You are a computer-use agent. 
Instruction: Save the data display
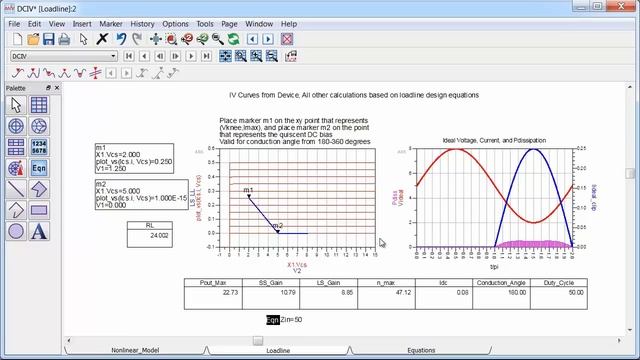coord(49,39)
